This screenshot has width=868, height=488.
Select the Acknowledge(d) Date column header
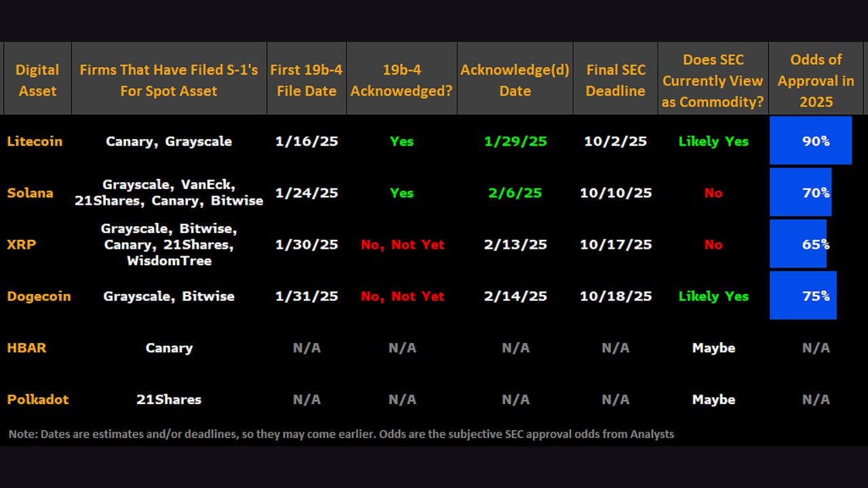pos(515,80)
